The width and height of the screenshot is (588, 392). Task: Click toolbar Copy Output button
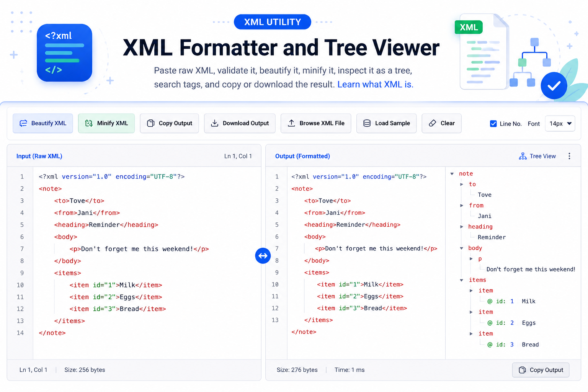169,123
